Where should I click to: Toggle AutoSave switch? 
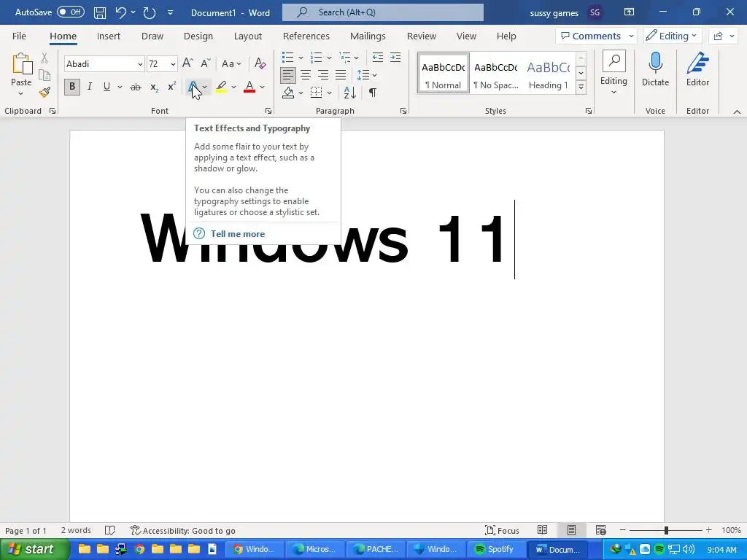[71, 12]
